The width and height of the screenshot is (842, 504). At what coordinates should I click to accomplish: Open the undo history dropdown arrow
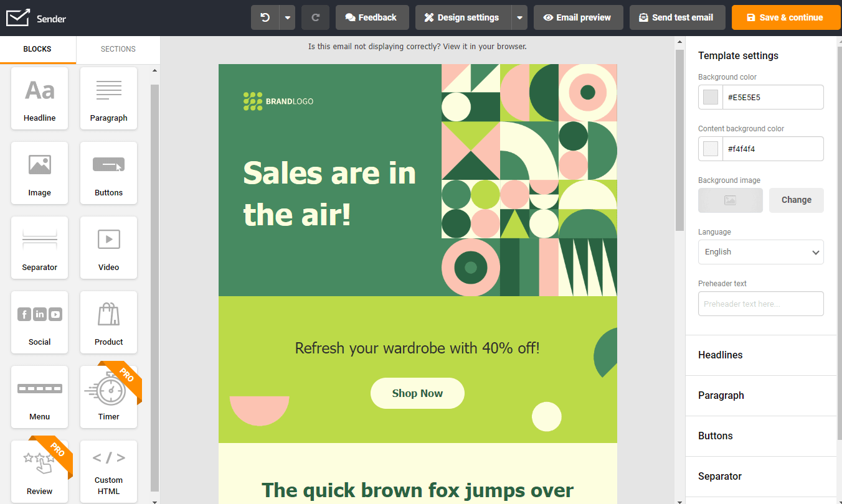point(287,17)
